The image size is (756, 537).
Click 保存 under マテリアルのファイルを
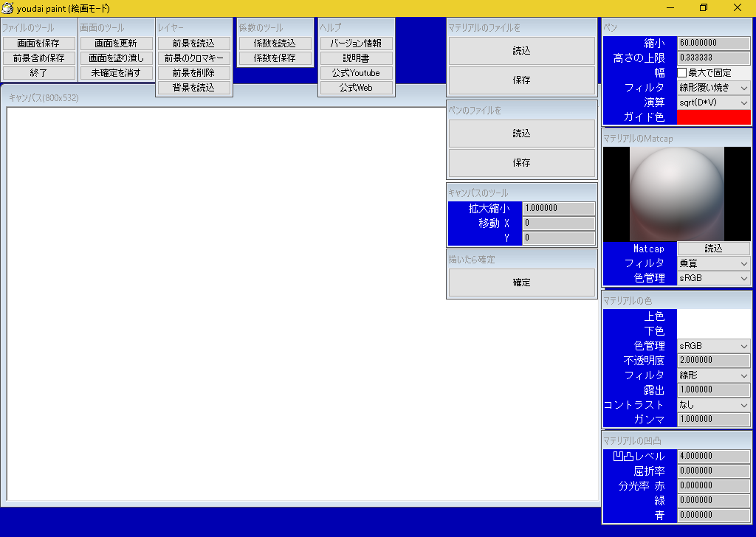coord(521,80)
